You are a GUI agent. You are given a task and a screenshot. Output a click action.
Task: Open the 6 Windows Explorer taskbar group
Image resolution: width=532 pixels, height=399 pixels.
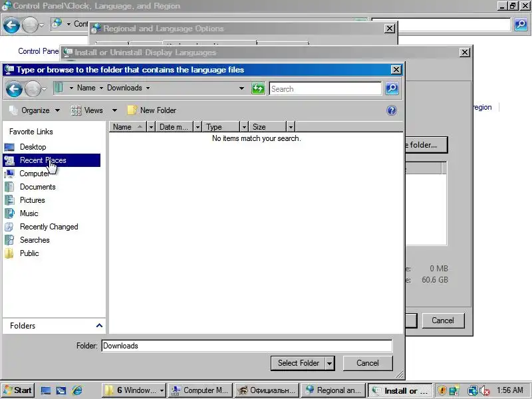134,390
